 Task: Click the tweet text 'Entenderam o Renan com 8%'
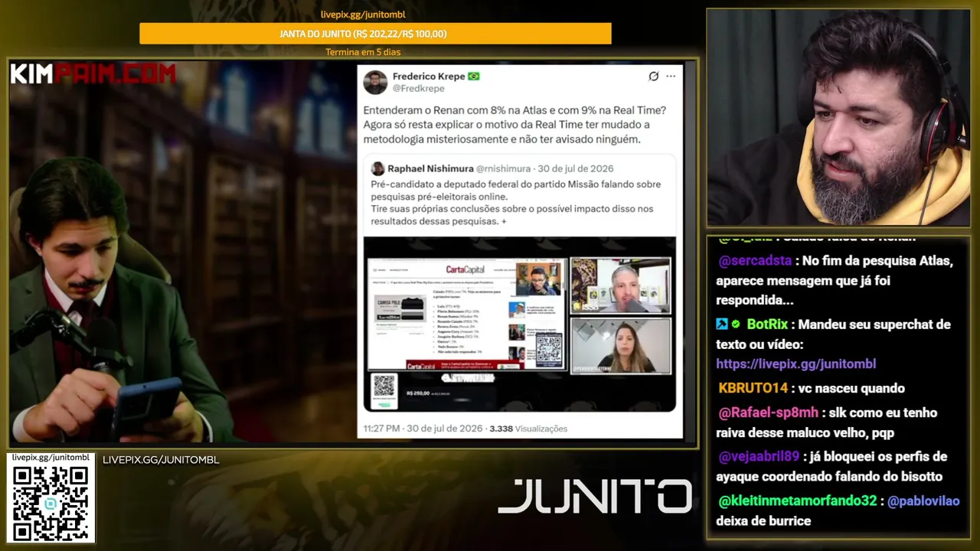[433, 110]
